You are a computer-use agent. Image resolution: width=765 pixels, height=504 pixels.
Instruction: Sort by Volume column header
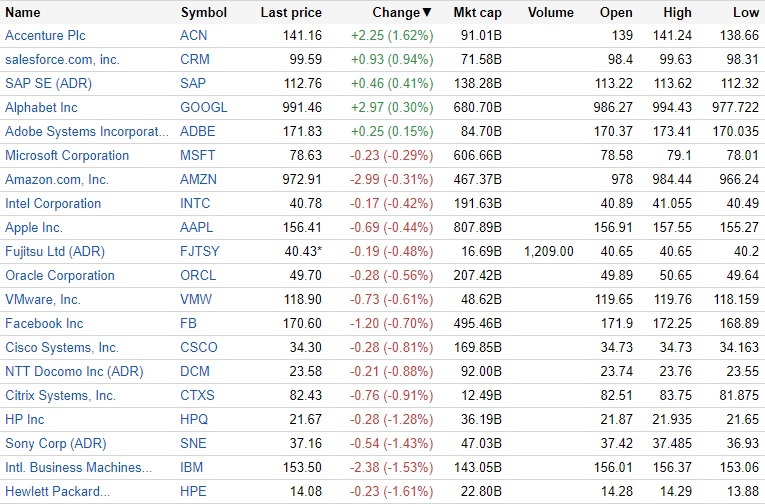550,13
